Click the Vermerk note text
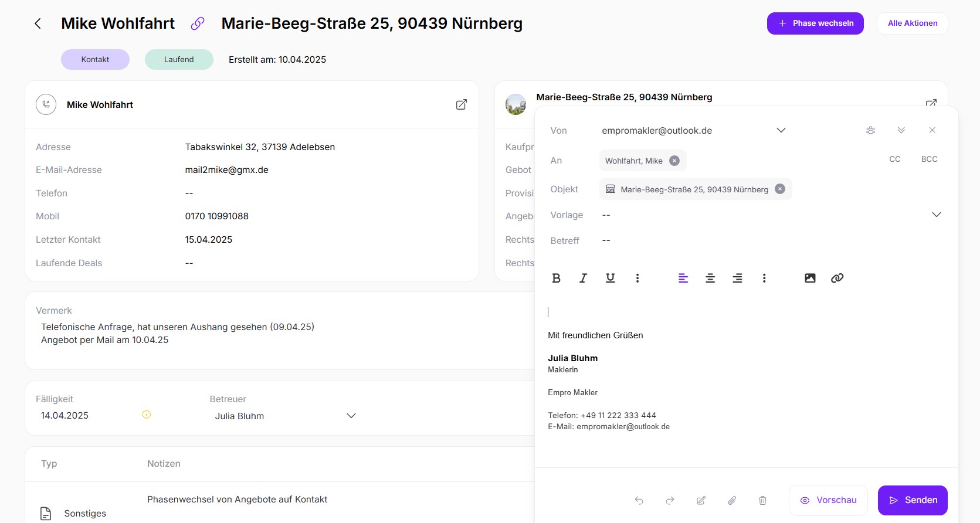Viewport: 980px width, 523px height. 178,334
